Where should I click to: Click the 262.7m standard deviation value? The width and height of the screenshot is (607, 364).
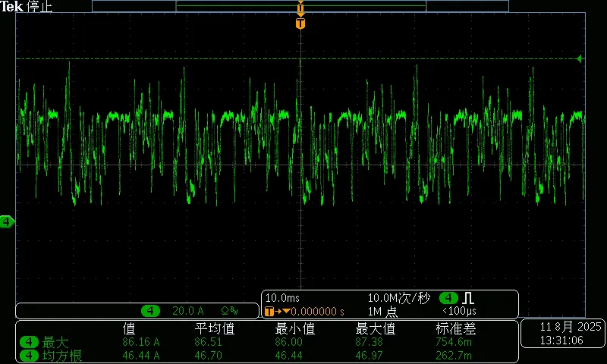pyautogui.click(x=454, y=355)
